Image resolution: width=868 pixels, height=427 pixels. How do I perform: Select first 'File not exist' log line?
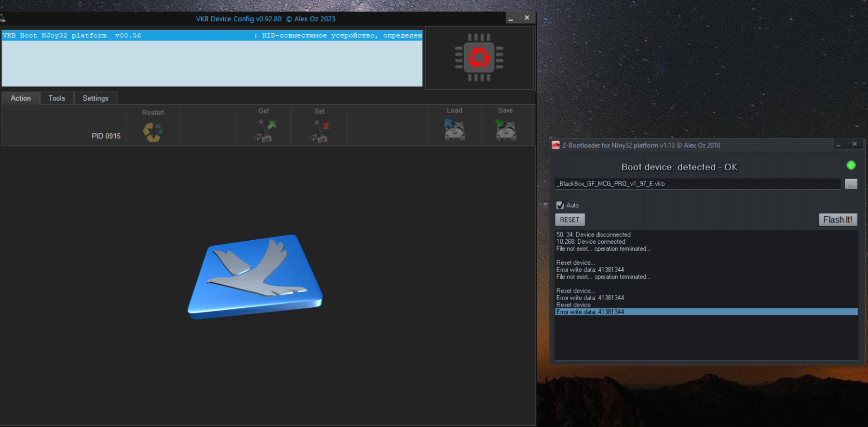[x=603, y=249]
